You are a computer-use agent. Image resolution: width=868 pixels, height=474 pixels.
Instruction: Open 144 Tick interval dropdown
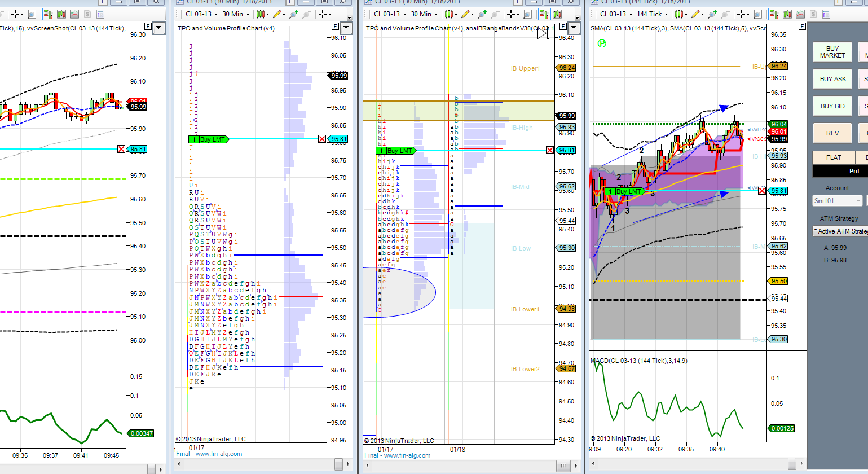(x=653, y=14)
